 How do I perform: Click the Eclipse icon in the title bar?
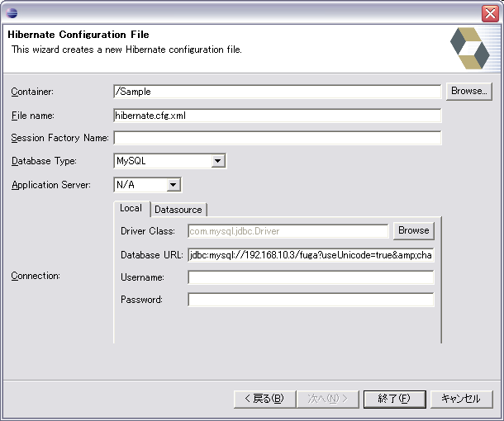(x=11, y=12)
